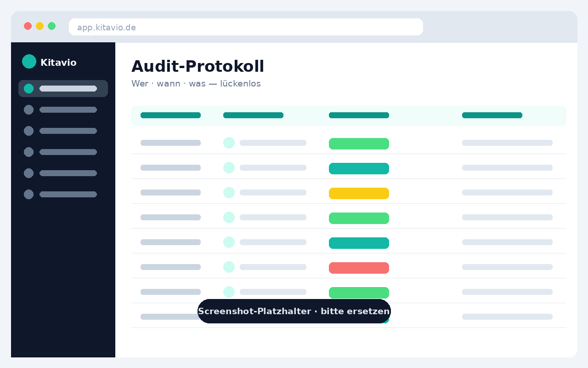Click subtitle 'Wer · wann · was — lückenlos'
The image size is (588, 368).
click(196, 84)
